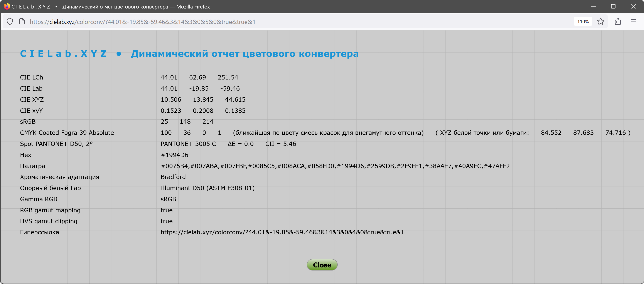Maximize the Firefox window
Image resolution: width=644 pixels, height=284 pixels.
coord(613,6)
